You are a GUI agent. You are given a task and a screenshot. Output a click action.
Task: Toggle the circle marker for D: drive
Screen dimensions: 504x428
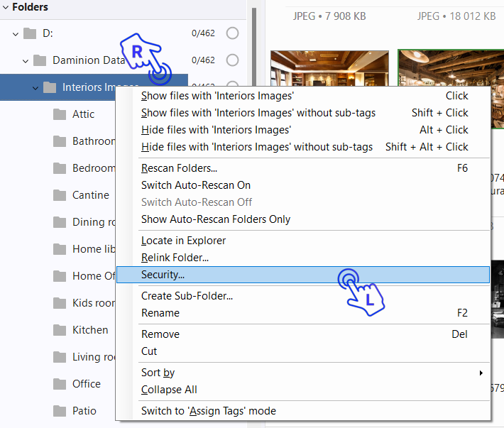coord(232,33)
